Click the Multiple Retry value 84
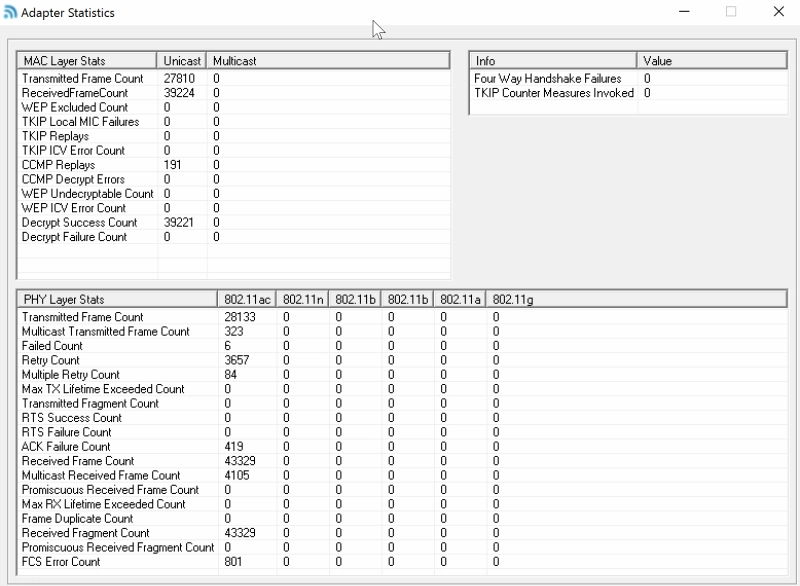800x586 pixels. coord(231,375)
